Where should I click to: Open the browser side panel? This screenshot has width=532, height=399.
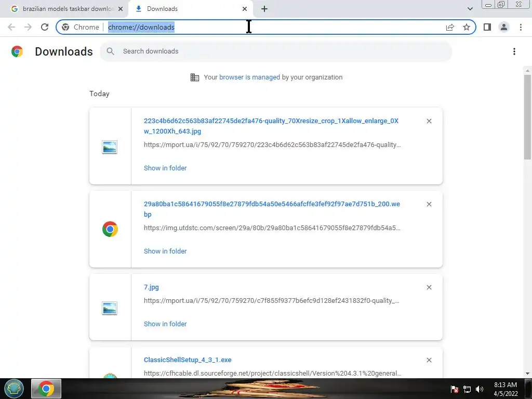click(x=487, y=27)
